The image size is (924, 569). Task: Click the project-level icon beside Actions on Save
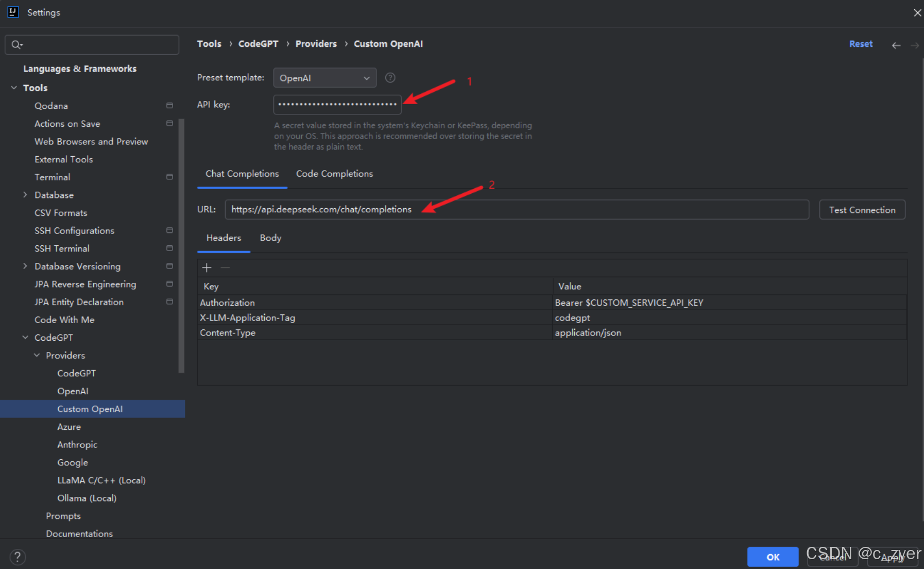(x=169, y=124)
